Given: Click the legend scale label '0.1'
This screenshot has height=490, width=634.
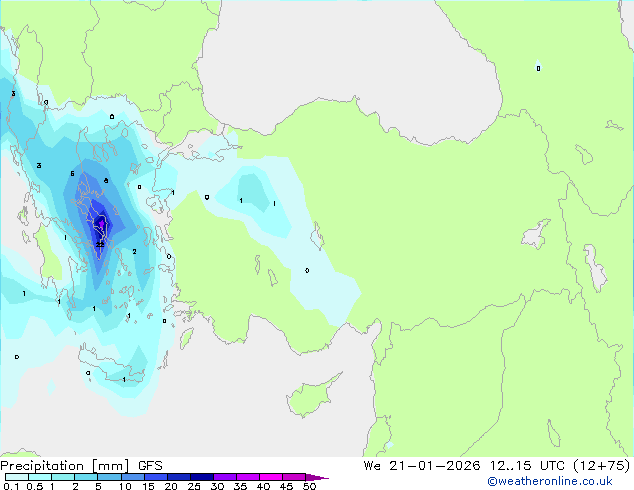Looking at the screenshot, I should (11, 486).
